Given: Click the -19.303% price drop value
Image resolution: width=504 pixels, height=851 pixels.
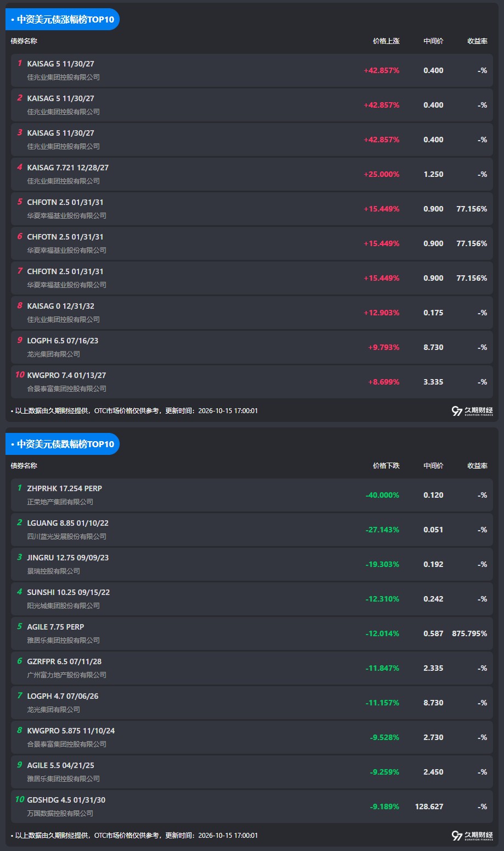Looking at the screenshot, I should point(383,564).
